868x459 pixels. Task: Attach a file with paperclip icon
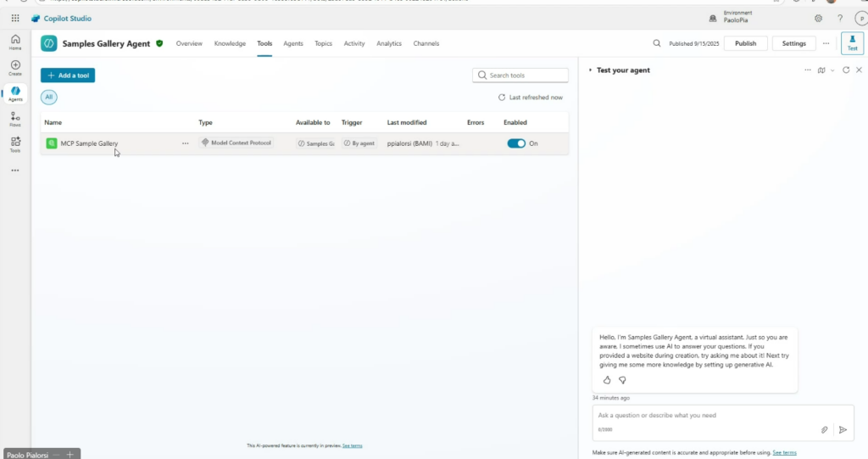[x=824, y=429]
